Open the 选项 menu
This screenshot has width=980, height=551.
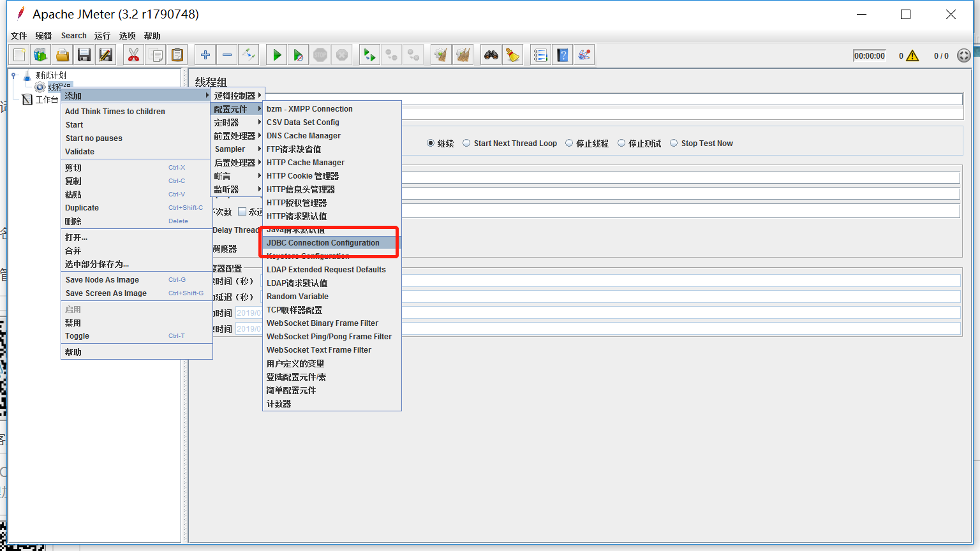(127, 36)
